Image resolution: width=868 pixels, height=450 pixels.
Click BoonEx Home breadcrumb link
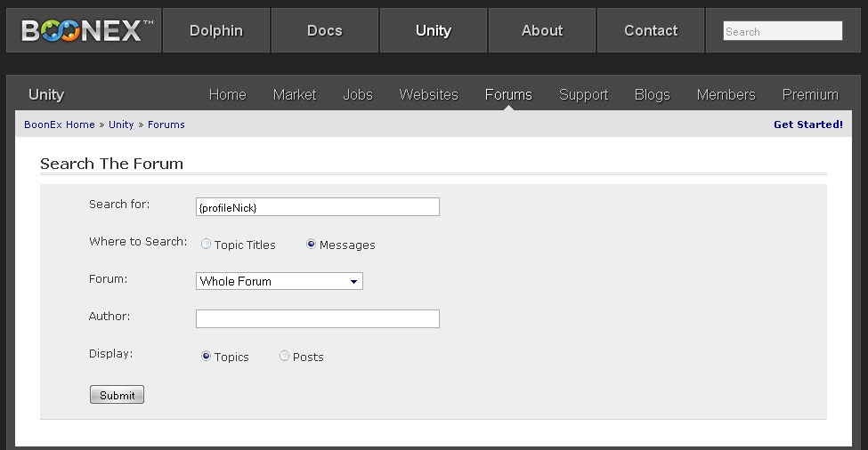[x=60, y=125]
